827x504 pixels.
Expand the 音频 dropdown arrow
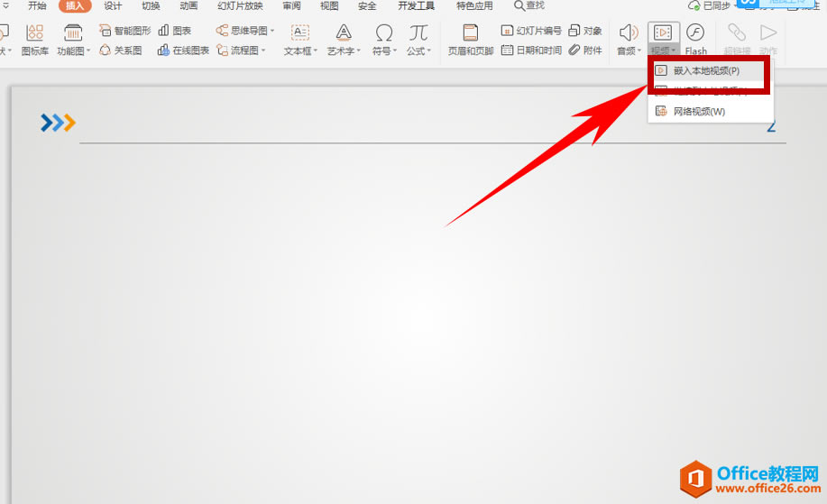pyautogui.click(x=639, y=50)
